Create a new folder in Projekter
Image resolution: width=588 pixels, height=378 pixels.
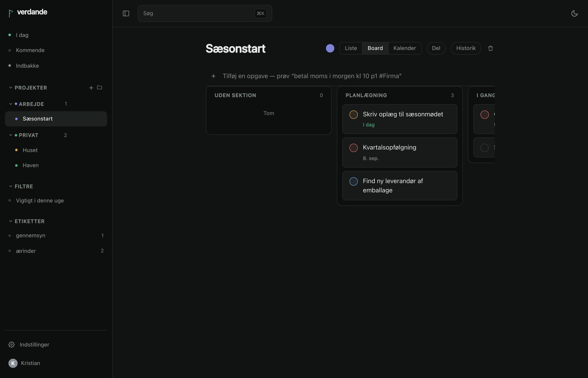pyautogui.click(x=99, y=87)
